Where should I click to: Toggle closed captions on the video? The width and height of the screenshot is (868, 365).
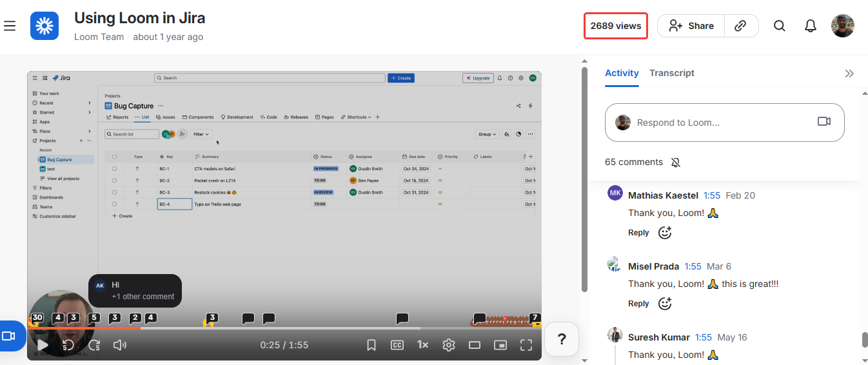[397, 345]
